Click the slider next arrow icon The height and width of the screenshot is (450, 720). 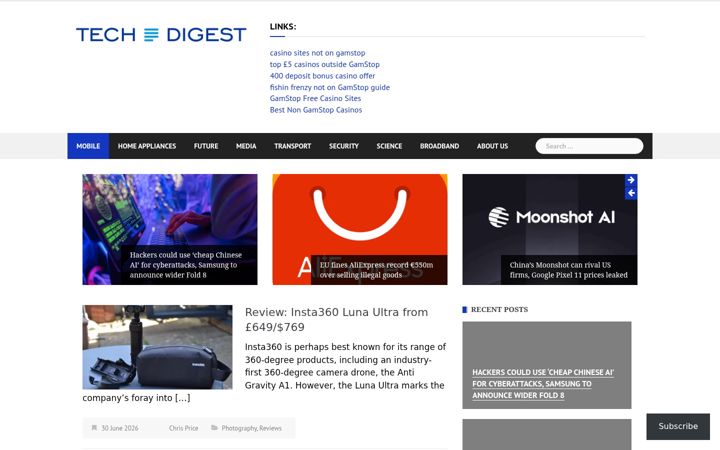[x=631, y=180]
